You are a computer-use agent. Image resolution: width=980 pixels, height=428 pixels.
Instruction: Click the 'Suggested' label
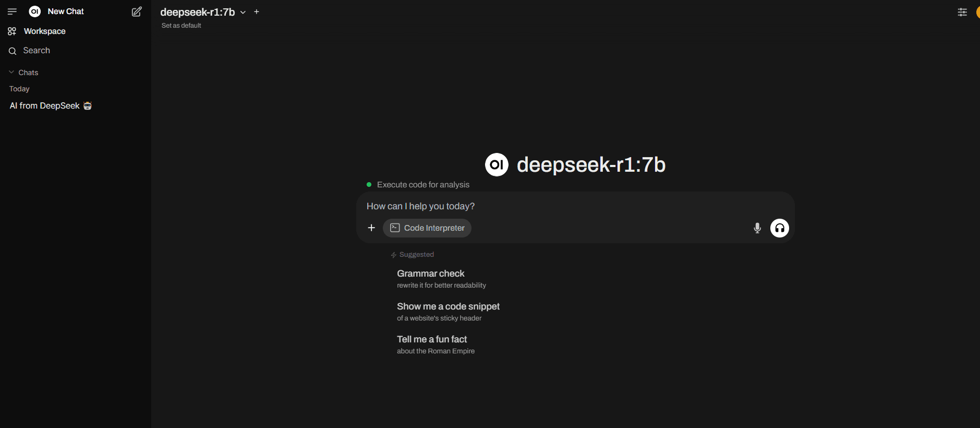click(x=416, y=255)
